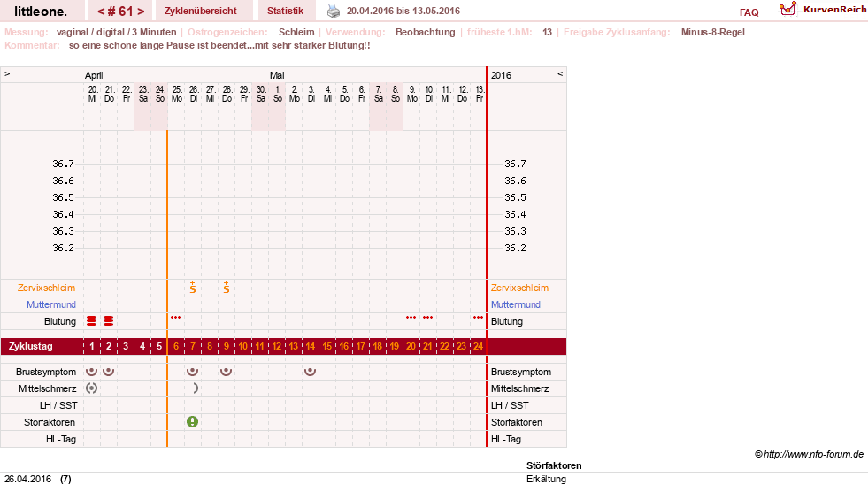Viewport: 868px width, 500px height.
Task: Click the right-side Zervixschleim label
Action: (x=519, y=288)
